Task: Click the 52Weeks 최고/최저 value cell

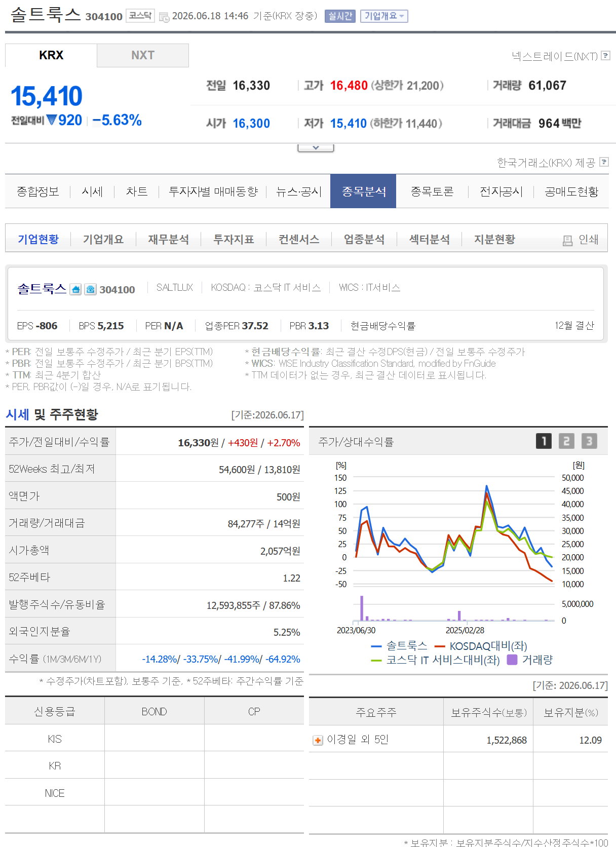Action: pyautogui.click(x=210, y=469)
